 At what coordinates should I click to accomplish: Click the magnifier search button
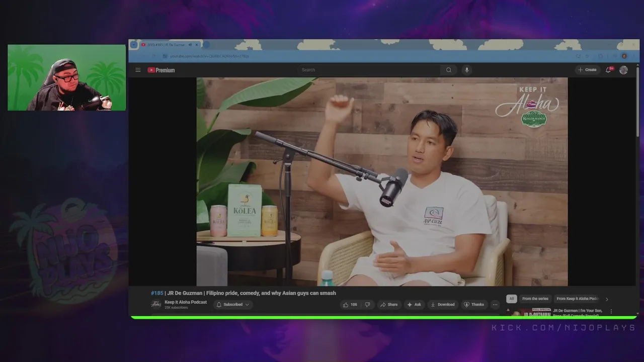coord(449,70)
